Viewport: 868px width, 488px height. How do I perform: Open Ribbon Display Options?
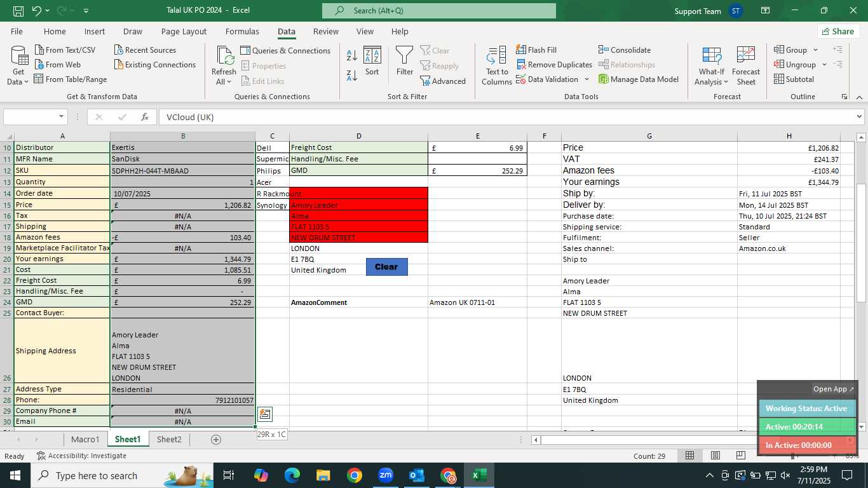tap(766, 11)
